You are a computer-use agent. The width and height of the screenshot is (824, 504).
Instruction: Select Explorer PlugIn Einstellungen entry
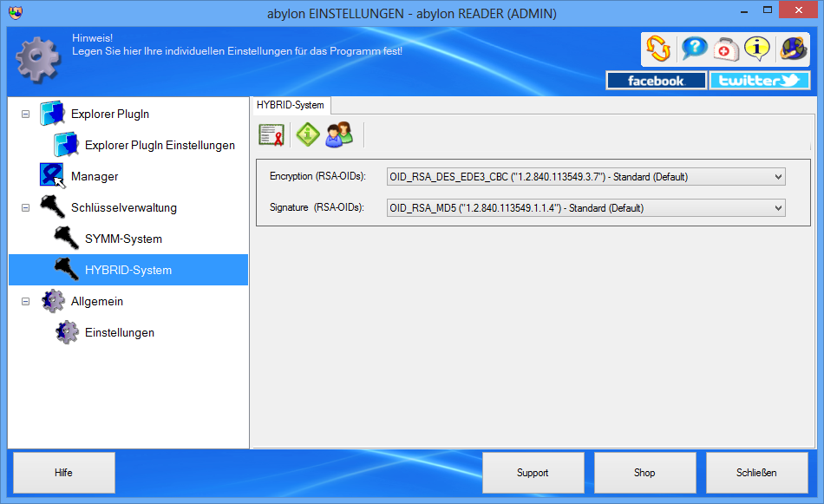(160, 145)
